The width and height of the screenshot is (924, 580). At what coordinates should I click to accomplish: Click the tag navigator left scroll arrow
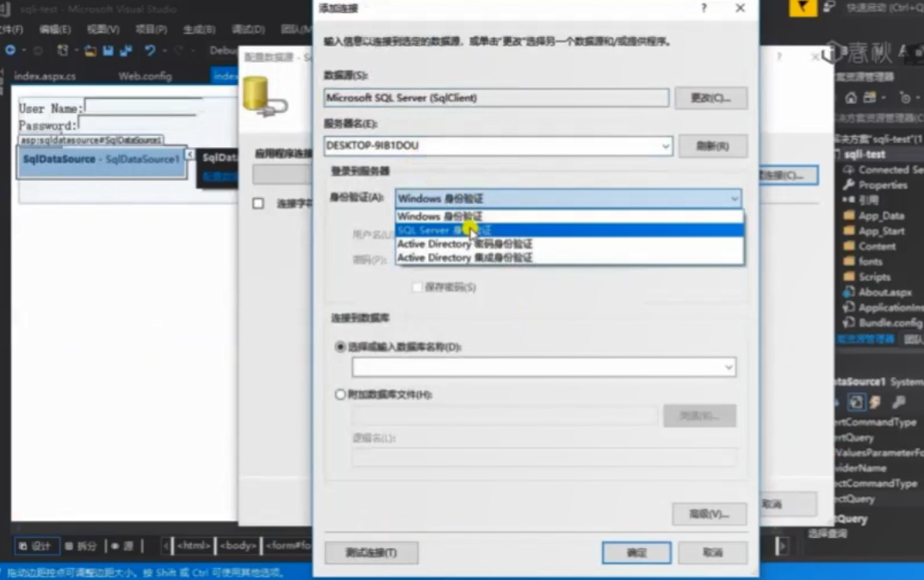point(165,546)
